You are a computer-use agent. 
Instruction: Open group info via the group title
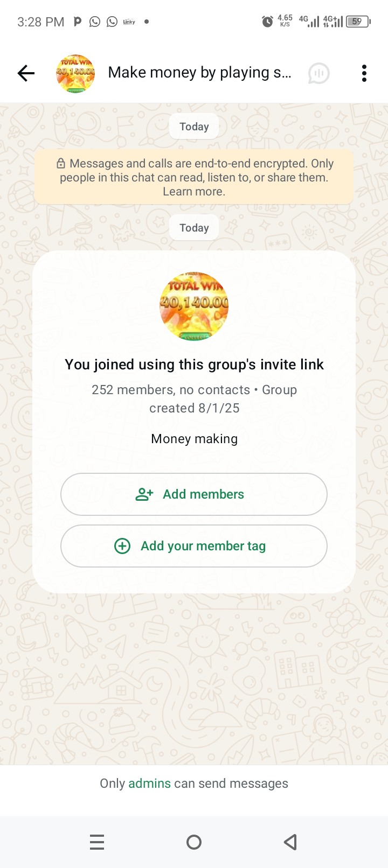tap(199, 73)
